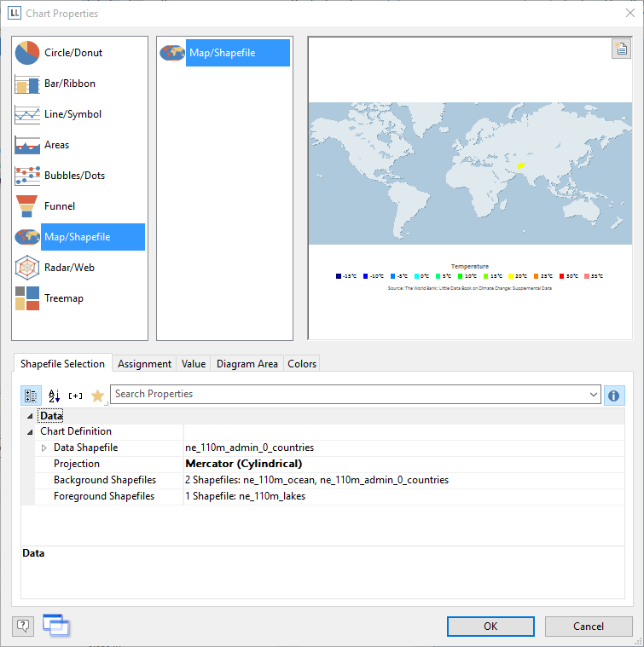Toggle alphabetical A-Z property sorting

pyautogui.click(x=54, y=396)
